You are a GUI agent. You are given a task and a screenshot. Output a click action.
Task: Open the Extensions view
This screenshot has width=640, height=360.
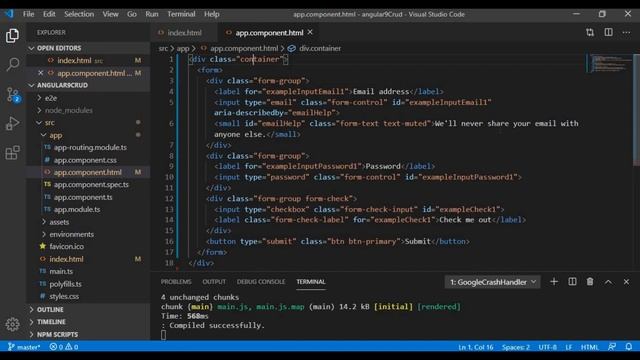[x=12, y=153]
